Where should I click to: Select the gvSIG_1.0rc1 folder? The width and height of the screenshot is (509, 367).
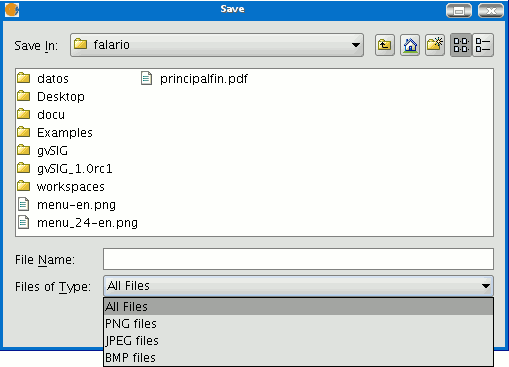click(65, 169)
